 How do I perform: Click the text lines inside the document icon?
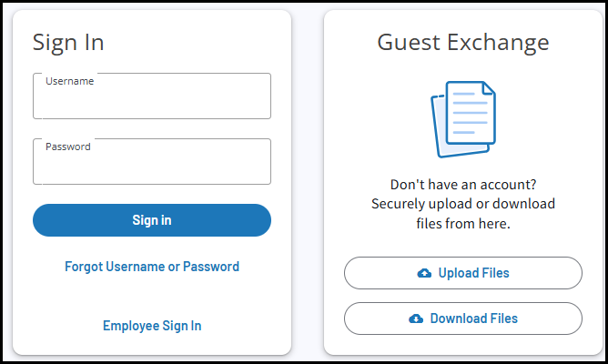(x=470, y=116)
